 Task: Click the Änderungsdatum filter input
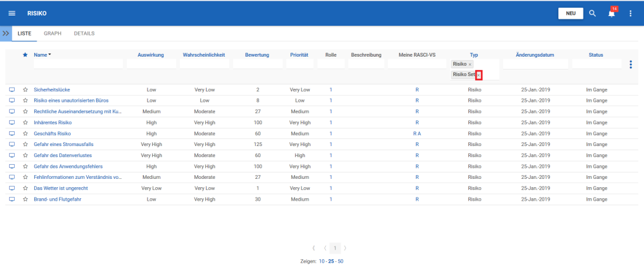tap(536, 64)
